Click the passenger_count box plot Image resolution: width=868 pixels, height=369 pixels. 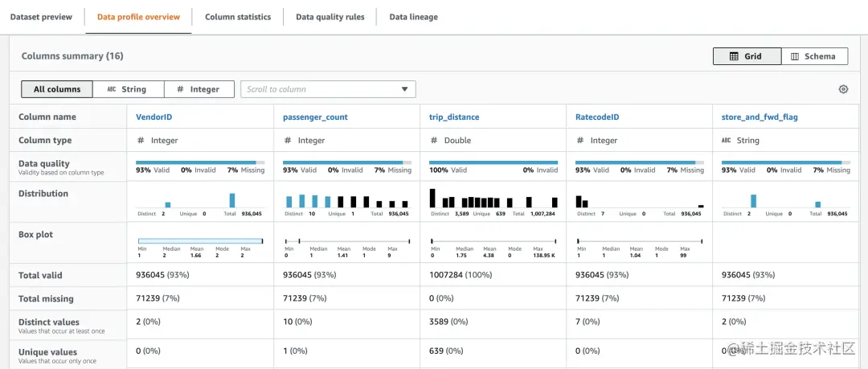pyautogui.click(x=347, y=241)
